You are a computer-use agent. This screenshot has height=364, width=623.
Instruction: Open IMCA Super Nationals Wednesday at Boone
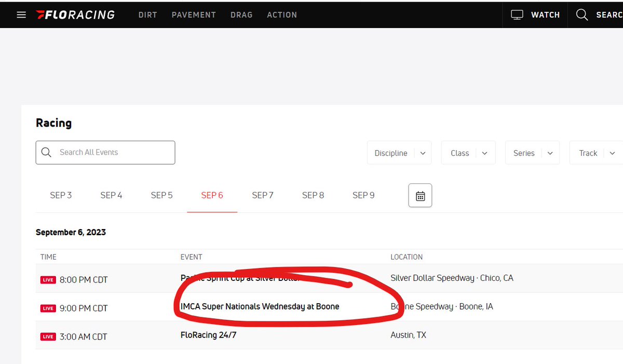point(260,306)
